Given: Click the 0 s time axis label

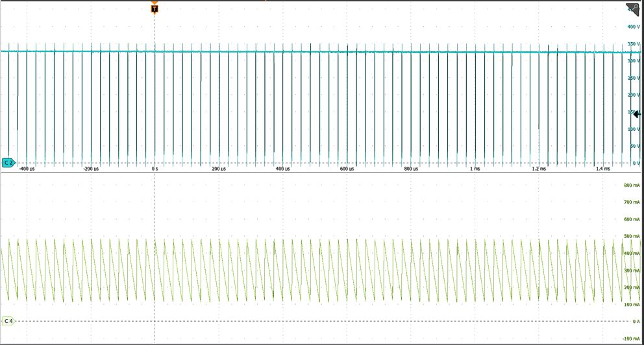Looking at the screenshot, I should pyautogui.click(x=155, y=169).
